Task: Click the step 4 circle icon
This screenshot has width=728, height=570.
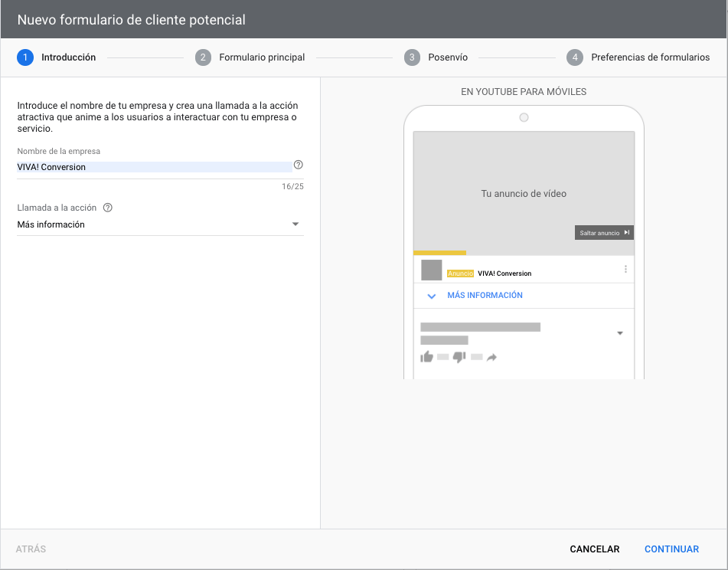Action: click(x=575, y=57)
